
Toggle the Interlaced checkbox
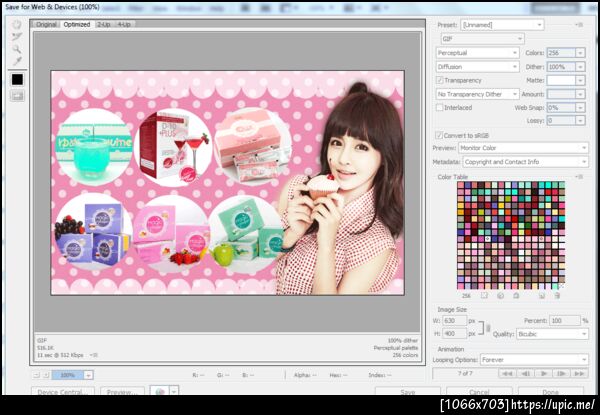point(440,108)
